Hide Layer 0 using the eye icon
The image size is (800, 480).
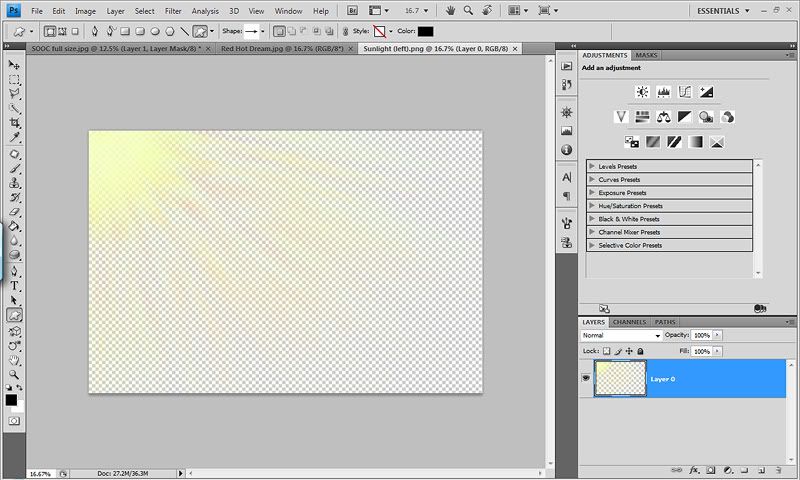click(x=585, y=379)
